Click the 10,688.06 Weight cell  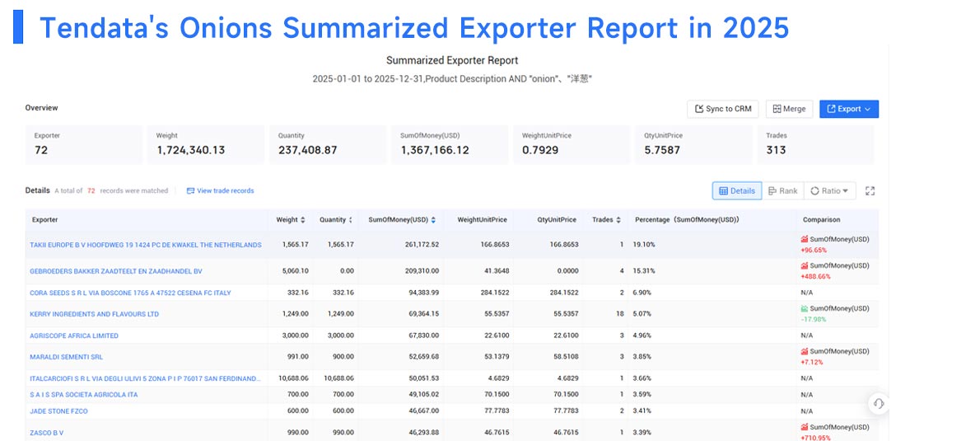point(293,378)
